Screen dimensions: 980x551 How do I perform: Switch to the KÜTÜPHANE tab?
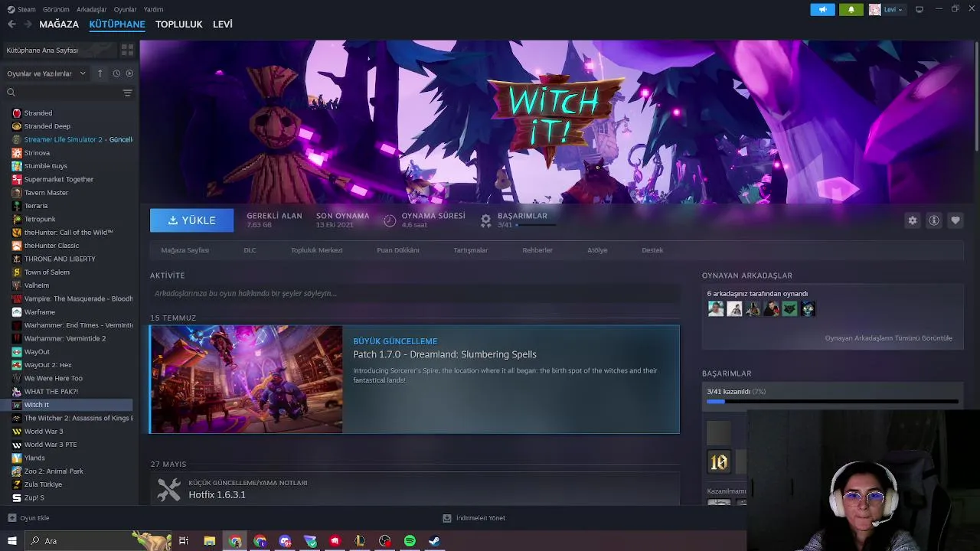click(x=117, y=24)
